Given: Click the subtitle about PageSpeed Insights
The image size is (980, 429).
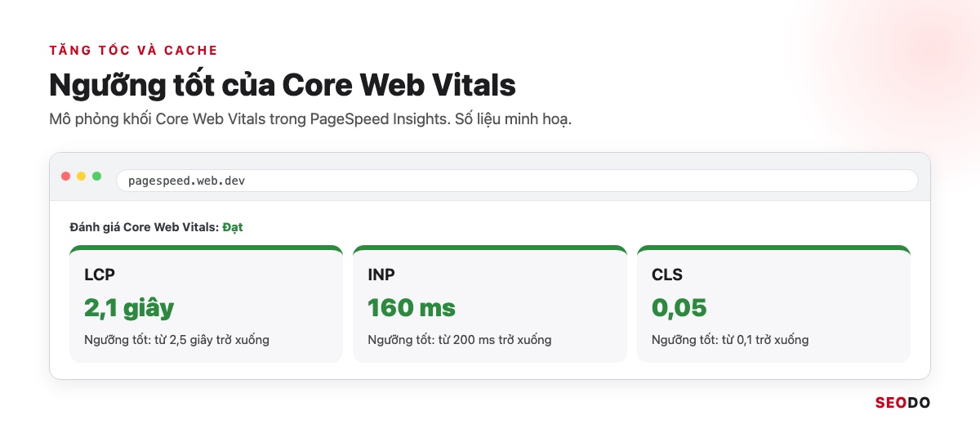Looking at the screenshot, I should (x=310, y=119).
